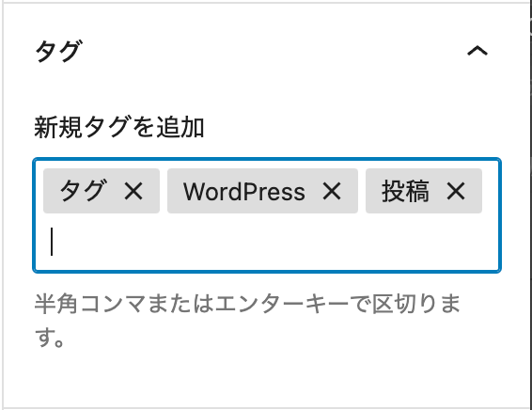Click gap between タグ and WordPress chips

[x=164, y=191]
